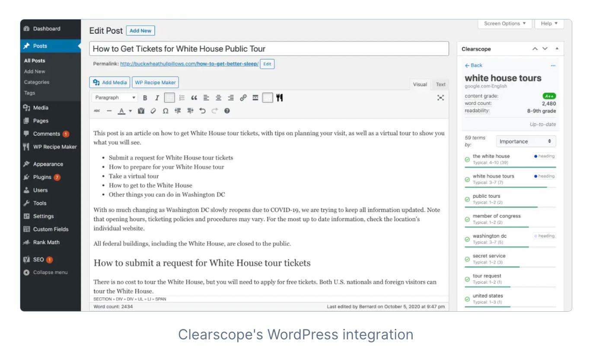
Task: Open Categories submenu
Action: pos(37,82)
